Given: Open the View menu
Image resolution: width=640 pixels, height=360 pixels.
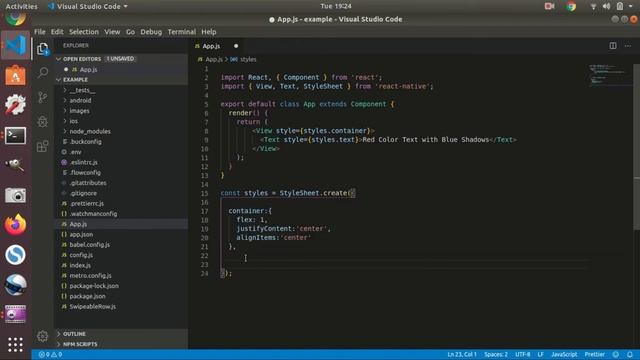Looking at the screenshot, I should click(112, 32).
